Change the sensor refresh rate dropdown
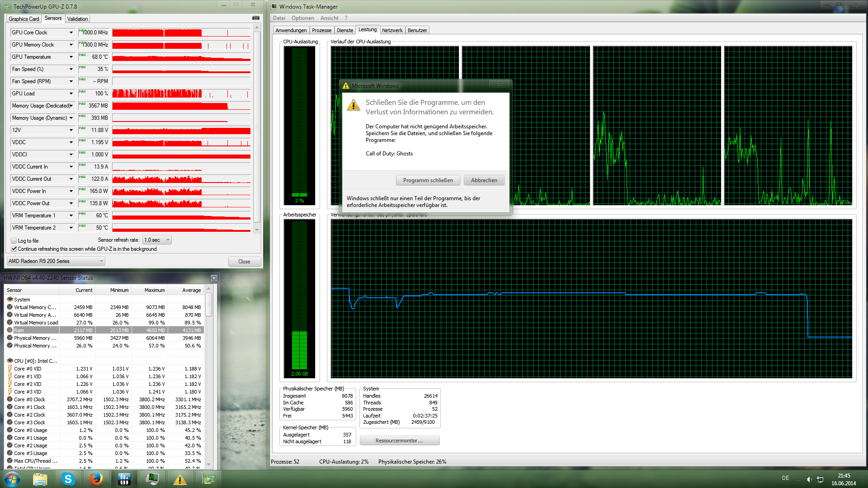 (x=157, y=240)
